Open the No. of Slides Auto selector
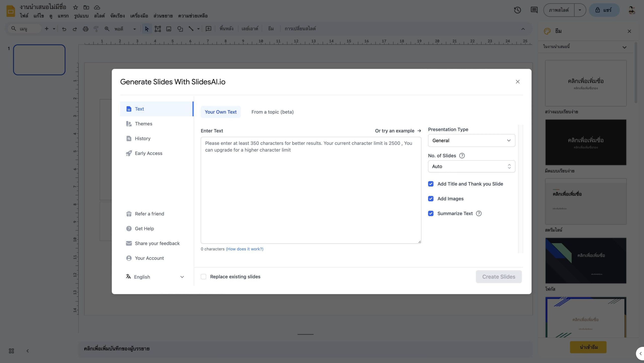The height and width of the screenshot is (363, 644). pyautogui.click(x=471, y=166)
